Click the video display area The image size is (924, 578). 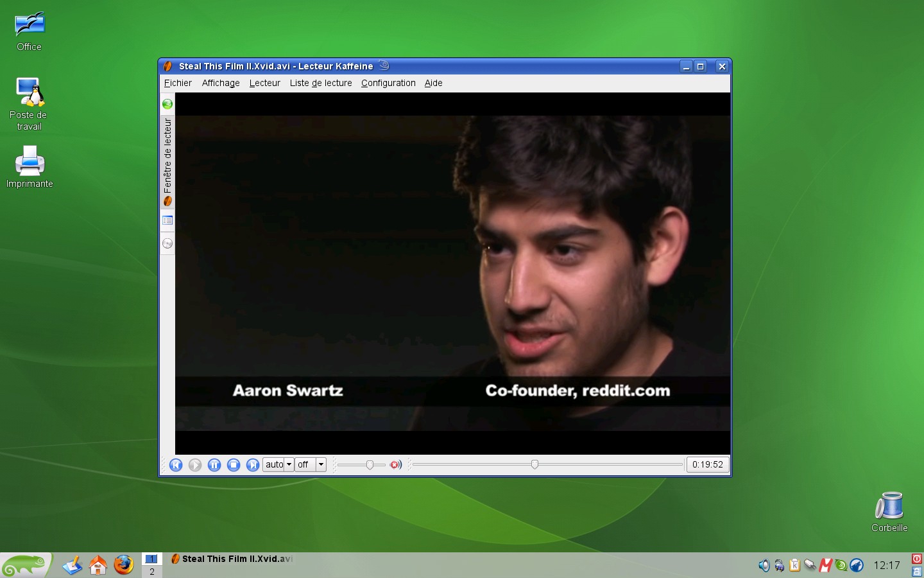pos(452,274)
